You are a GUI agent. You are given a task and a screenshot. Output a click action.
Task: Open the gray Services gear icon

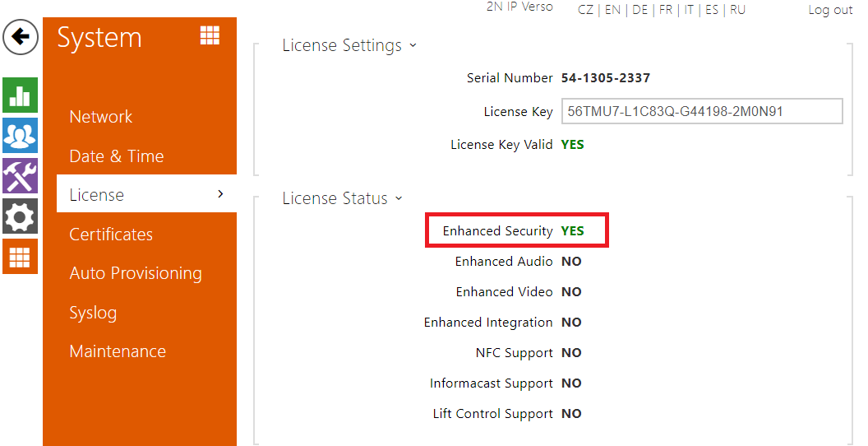[20, 216]
